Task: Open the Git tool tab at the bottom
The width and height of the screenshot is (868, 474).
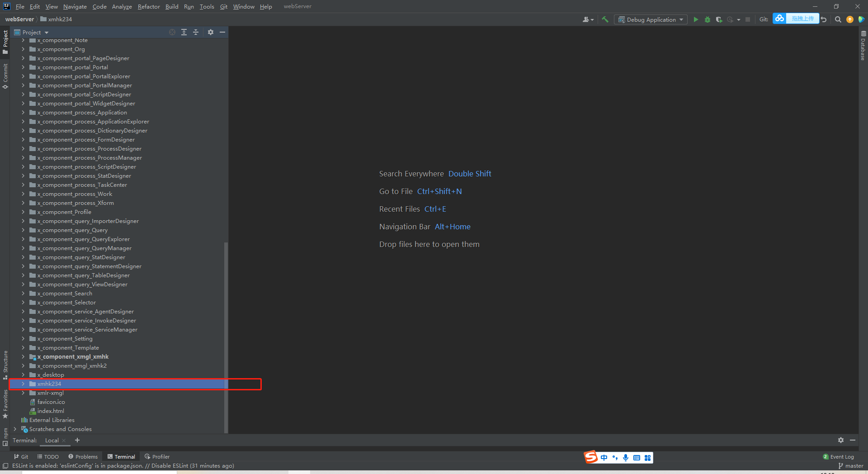Action: coord(21,457)
